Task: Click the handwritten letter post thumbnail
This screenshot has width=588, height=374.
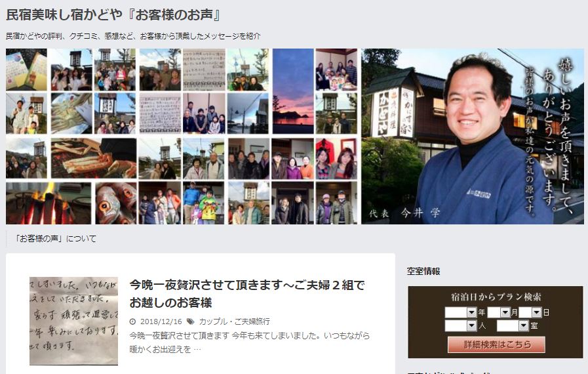Action: pos(73,321)
